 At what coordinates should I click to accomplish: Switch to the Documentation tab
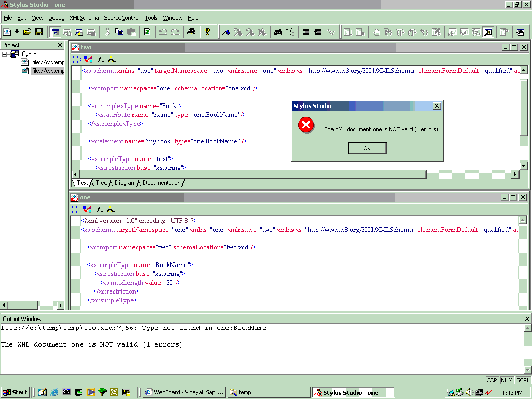[162, 183]
